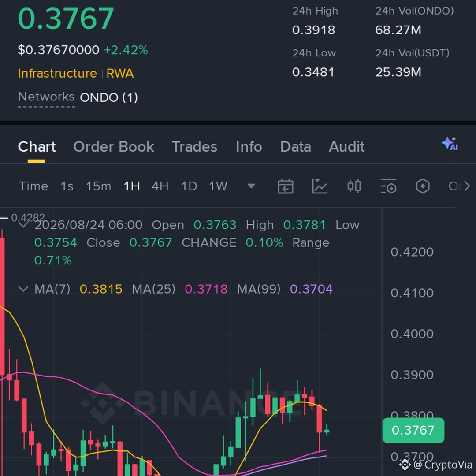Click the hexagon chart tools icon

coord(423,186)
